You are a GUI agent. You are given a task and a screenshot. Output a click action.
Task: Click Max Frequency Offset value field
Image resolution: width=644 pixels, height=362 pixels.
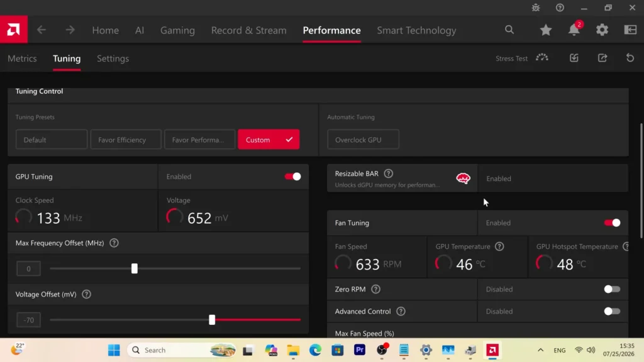(x=28, y=269)
